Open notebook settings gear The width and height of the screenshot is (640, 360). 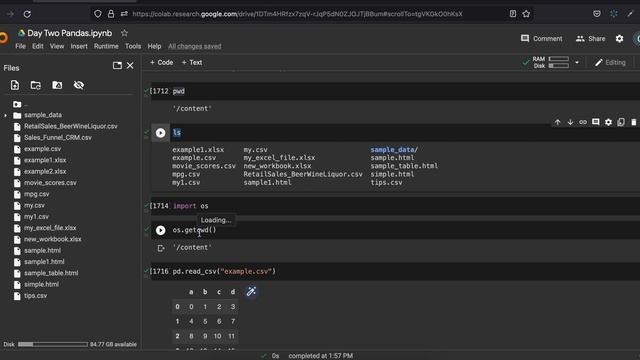coord(619,39)
